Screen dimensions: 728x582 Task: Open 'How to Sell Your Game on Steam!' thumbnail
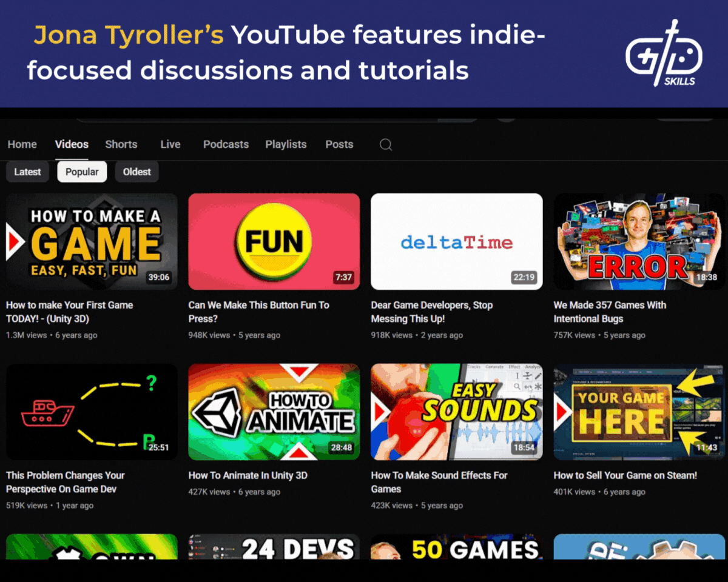[638, 411]
